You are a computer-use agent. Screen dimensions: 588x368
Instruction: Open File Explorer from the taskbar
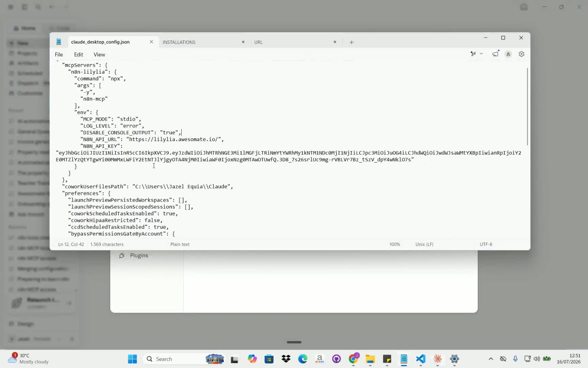370,359
